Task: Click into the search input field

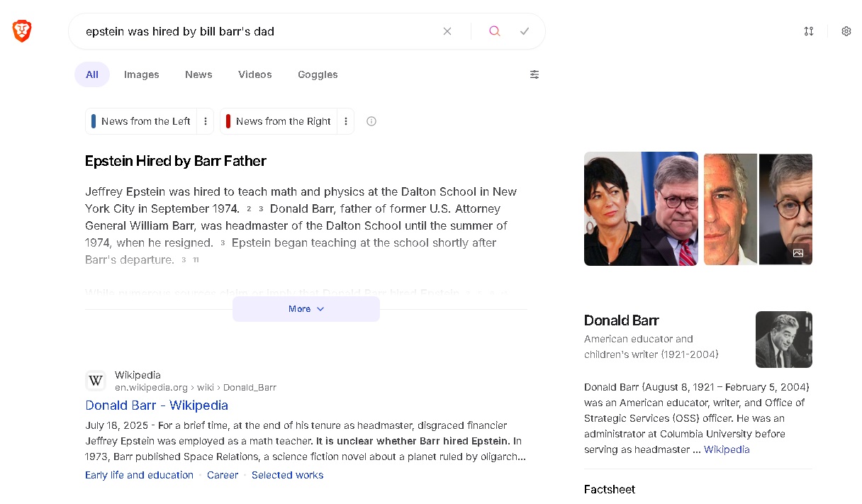Action: 259,31
